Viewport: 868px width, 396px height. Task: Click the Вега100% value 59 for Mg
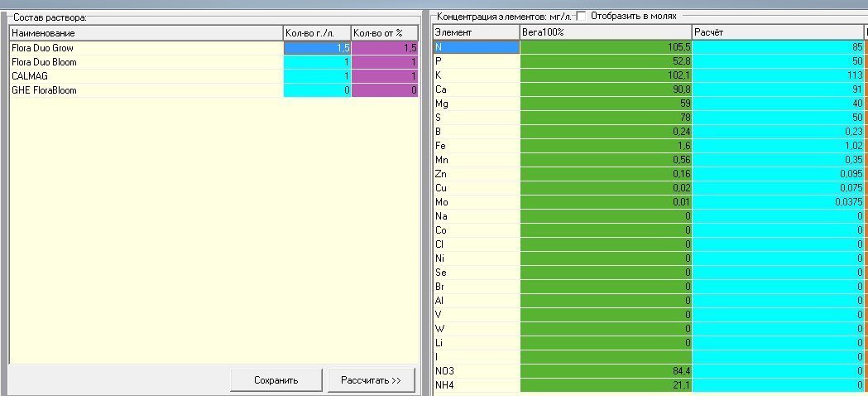[x=606, y=104]
